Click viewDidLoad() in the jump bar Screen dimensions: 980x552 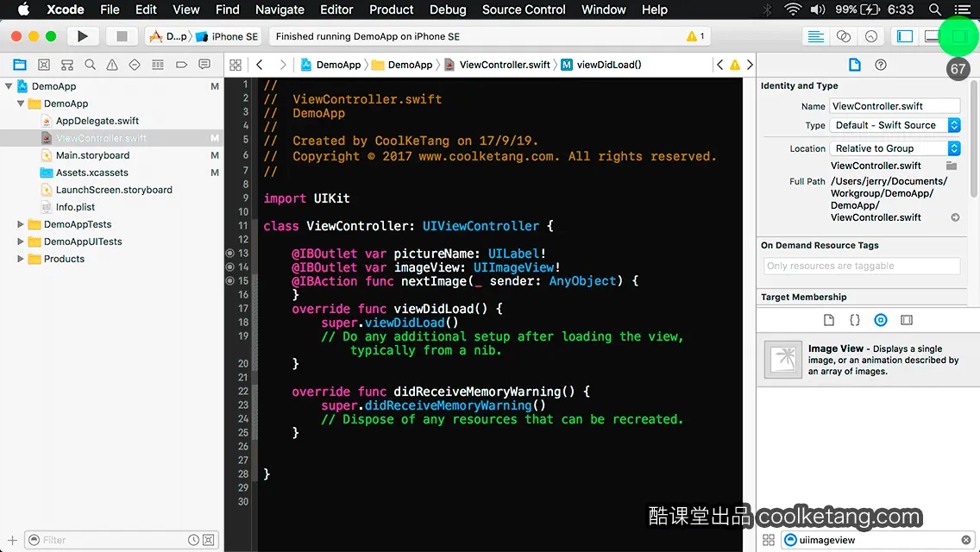coord(601,65)
